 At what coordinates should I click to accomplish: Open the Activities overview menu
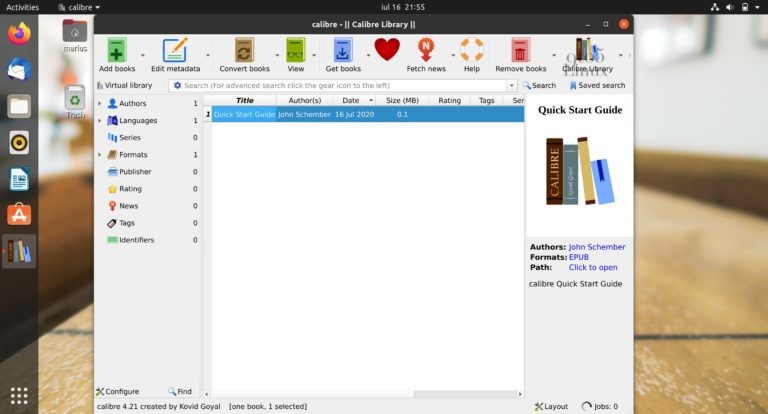tap(23, 7)
